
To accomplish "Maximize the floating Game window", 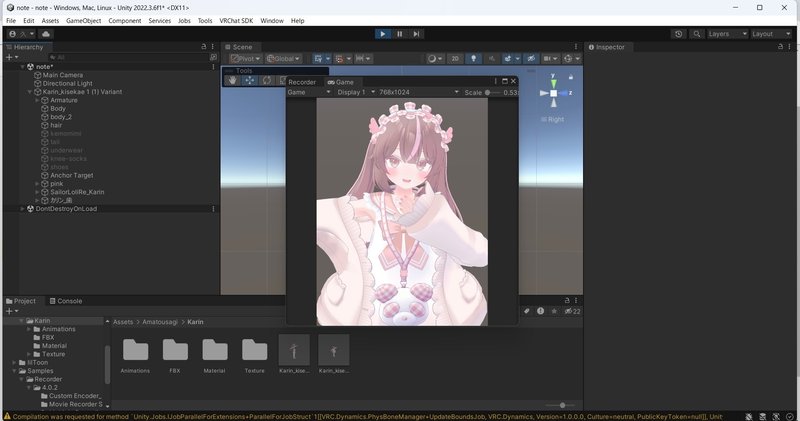I will click(505, 81).
